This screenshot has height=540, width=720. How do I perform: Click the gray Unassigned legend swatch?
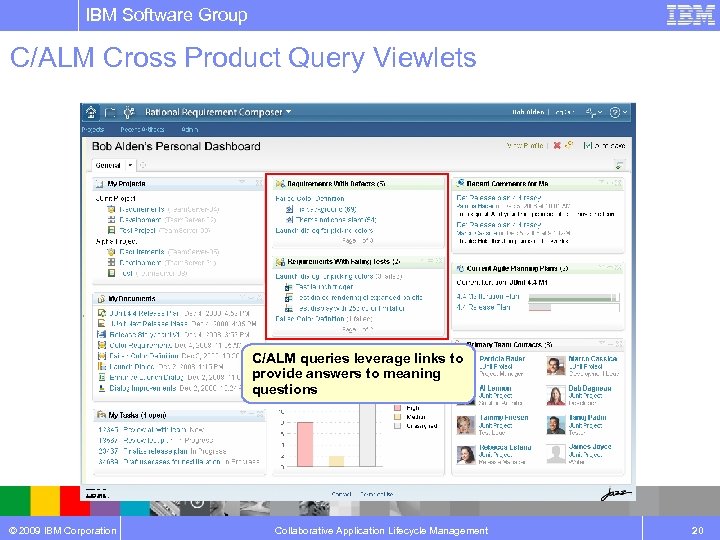tap(398, 426)
